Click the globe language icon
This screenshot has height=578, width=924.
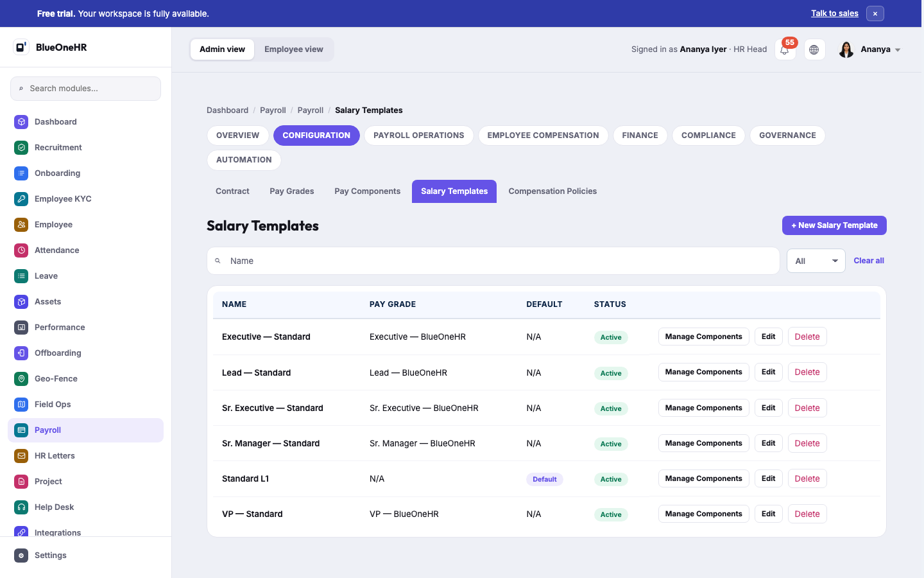[x=814, y=49]
